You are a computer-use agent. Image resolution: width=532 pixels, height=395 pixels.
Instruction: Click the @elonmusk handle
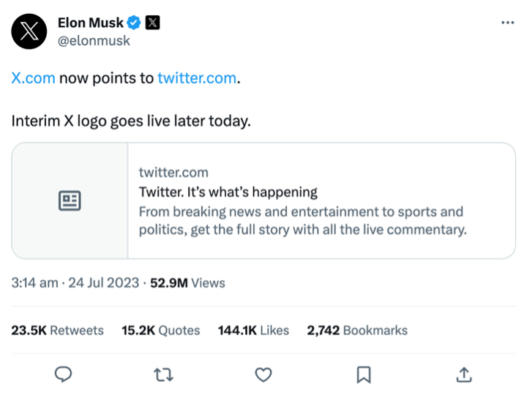click(x=94, y=41)
